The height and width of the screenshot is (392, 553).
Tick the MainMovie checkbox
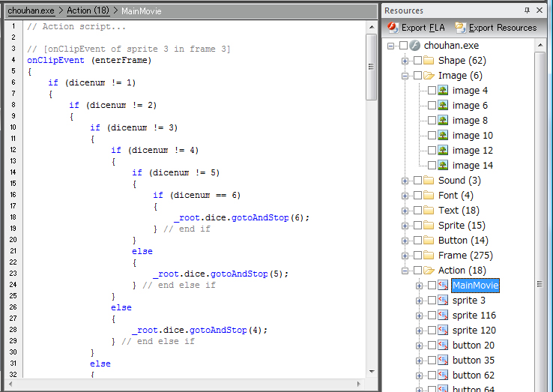[432, 285]
